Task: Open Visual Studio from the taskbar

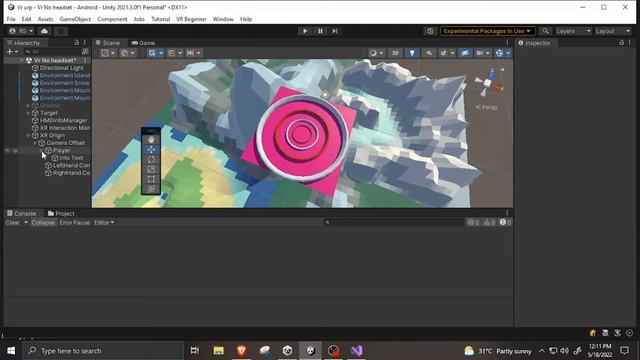Action: click(356, 351)
